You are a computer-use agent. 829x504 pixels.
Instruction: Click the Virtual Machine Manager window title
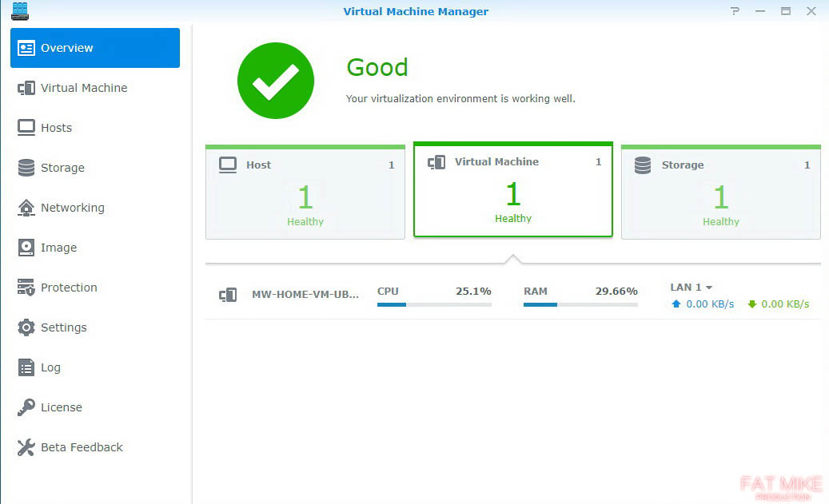pyautogui.click(x=416, y=11)
